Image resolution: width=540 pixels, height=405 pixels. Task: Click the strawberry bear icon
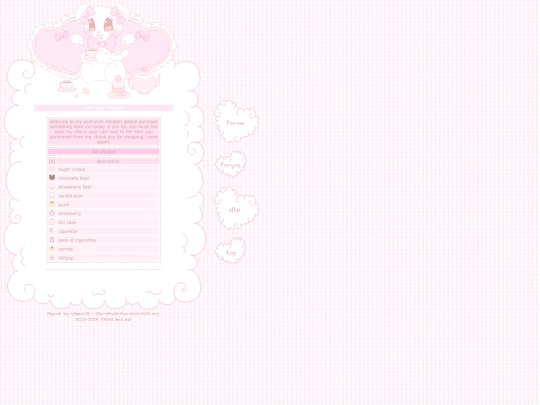(x=52, y=186)
